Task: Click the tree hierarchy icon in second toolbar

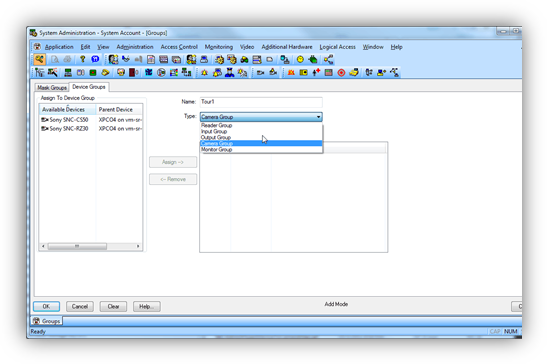Action: (39, 73)
